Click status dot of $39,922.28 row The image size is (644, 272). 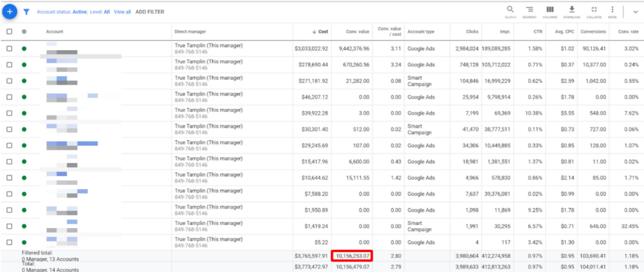coord(24,113)
